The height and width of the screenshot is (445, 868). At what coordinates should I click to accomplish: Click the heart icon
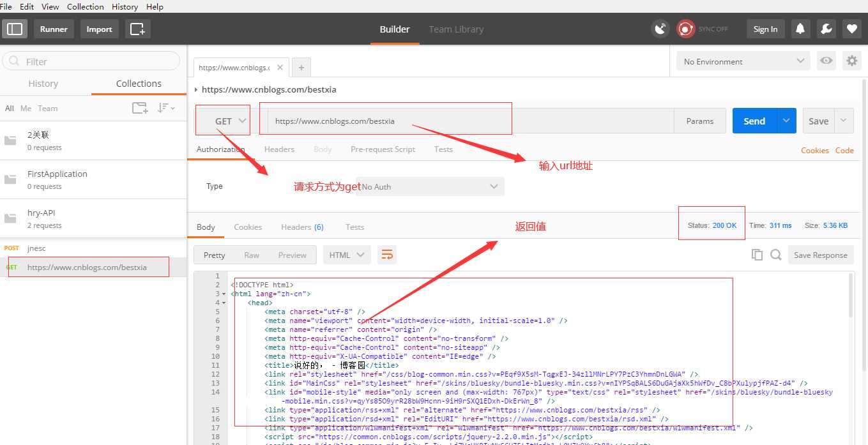pos(851,29)
